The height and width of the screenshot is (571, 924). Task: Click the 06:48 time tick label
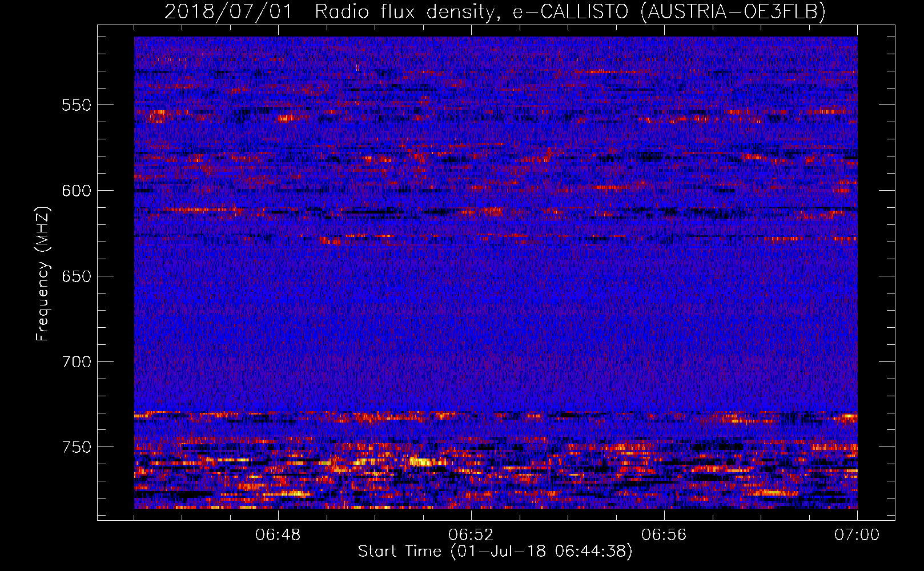[278, 535]
